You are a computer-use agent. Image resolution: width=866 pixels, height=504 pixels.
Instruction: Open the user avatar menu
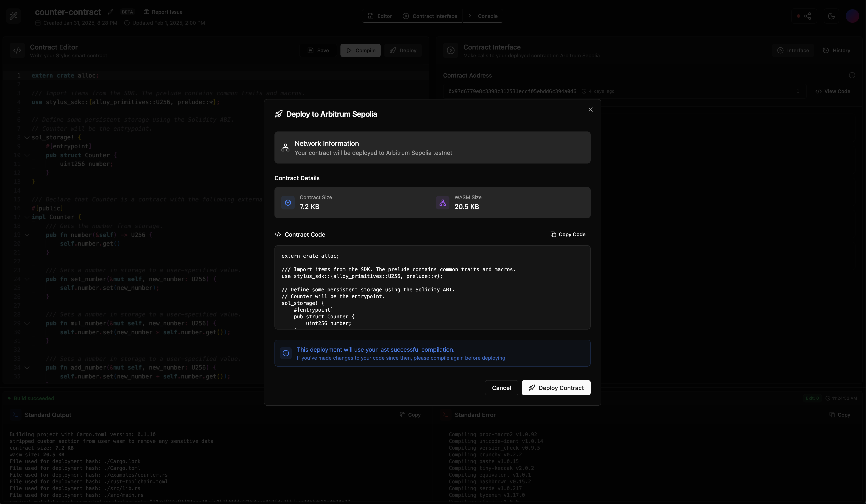click(x=852, y=16)
